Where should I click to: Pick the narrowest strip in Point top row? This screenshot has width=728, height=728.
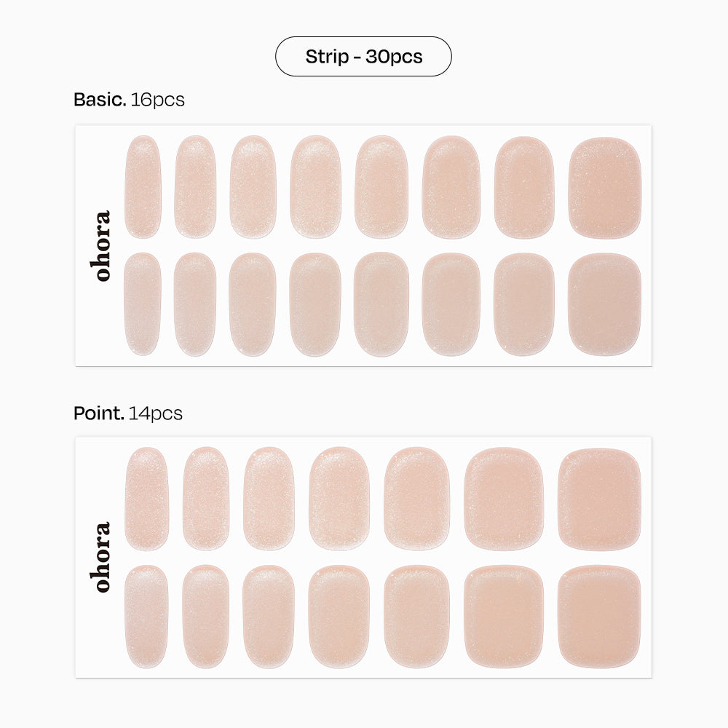pyautogui.click(x=146, y=499)
